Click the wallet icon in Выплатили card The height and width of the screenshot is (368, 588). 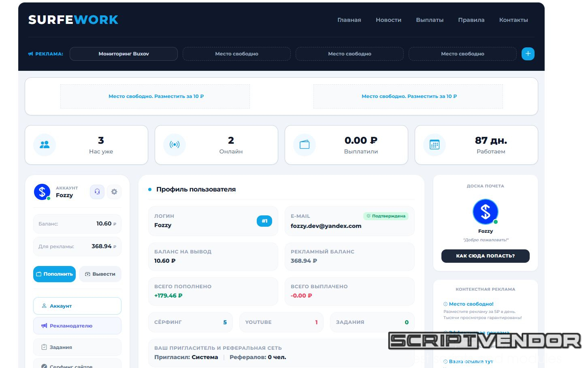(305, 145)
